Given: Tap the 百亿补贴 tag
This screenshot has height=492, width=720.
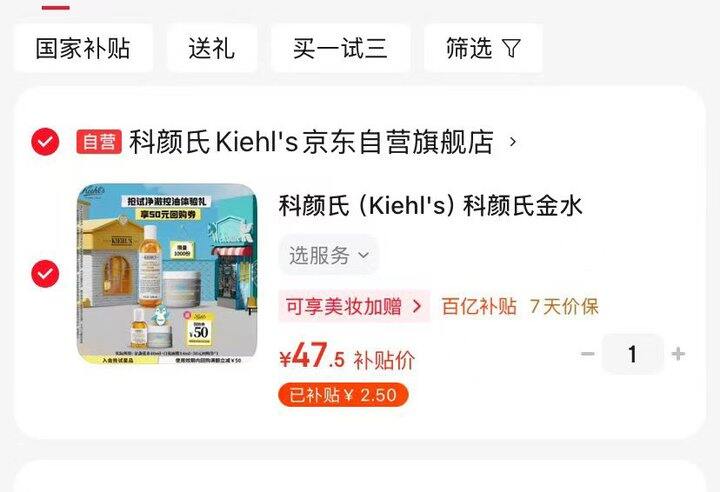Looking at the screenshot, I should (479, 306).
